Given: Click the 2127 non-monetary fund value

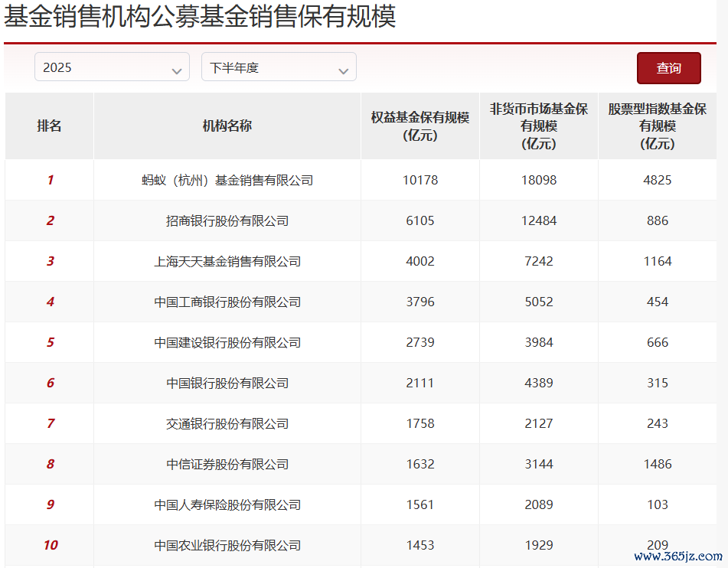Looking at the screenshot, I should [539, 423].
